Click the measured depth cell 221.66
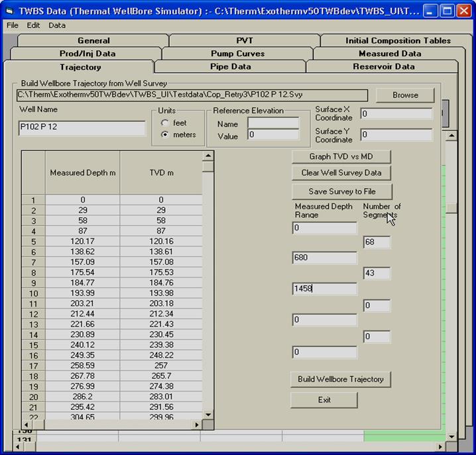 click(x=83, y=325)
